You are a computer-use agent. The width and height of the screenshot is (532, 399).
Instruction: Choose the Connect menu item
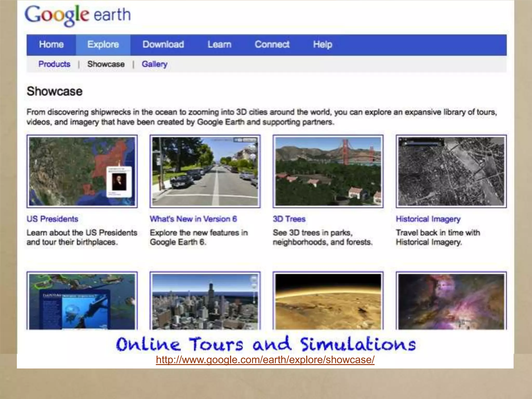[x=272, y=45]
